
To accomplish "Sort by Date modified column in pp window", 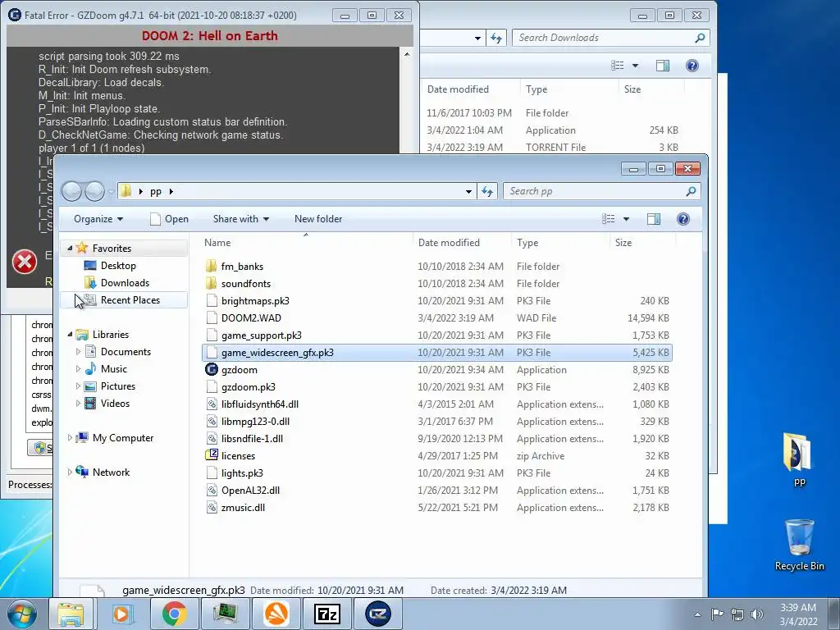I will click(x=463, y=243).
